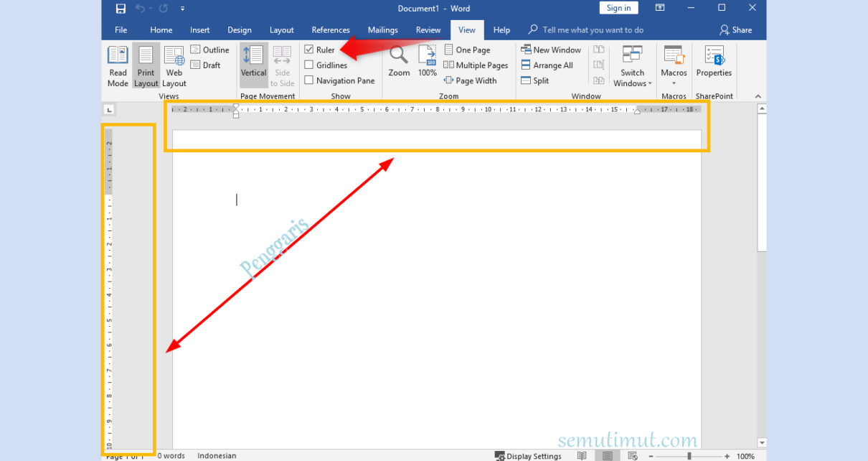Click the vertical scrollbar thumb
868x461 pixels.
coord(762,183)
